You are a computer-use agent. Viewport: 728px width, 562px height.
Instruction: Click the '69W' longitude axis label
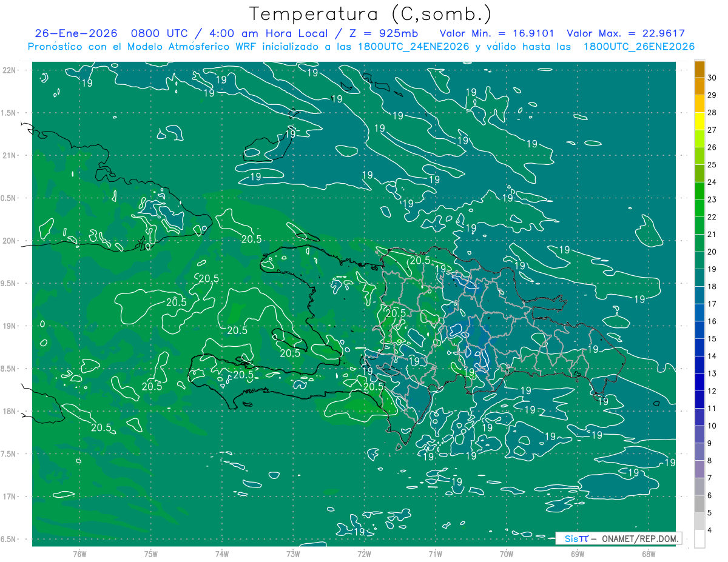[578, 554]
